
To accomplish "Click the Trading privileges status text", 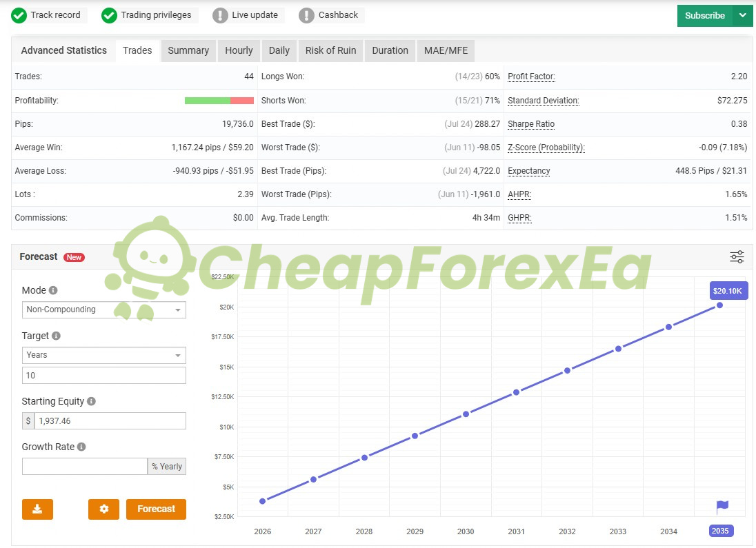I will tap(156, 15).
